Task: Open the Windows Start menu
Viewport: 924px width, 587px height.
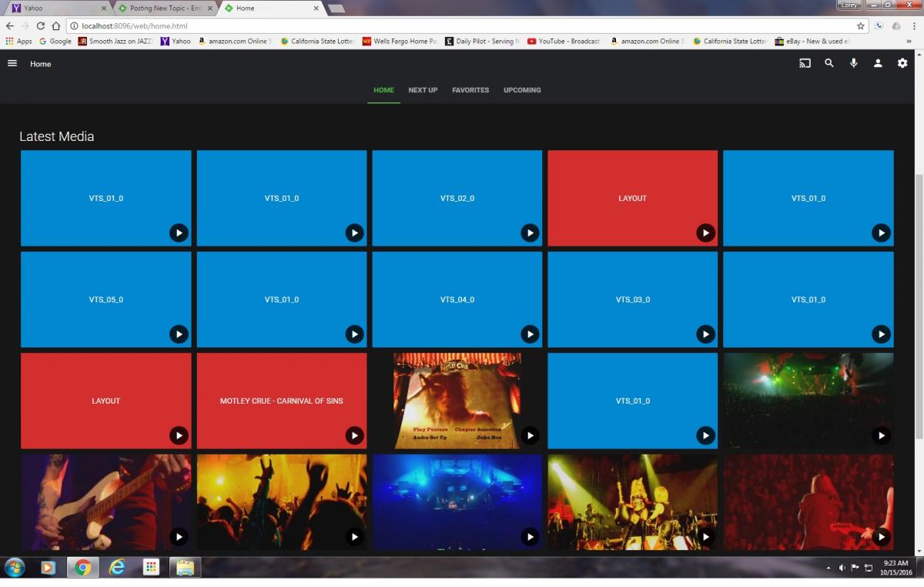Action: 15,569
